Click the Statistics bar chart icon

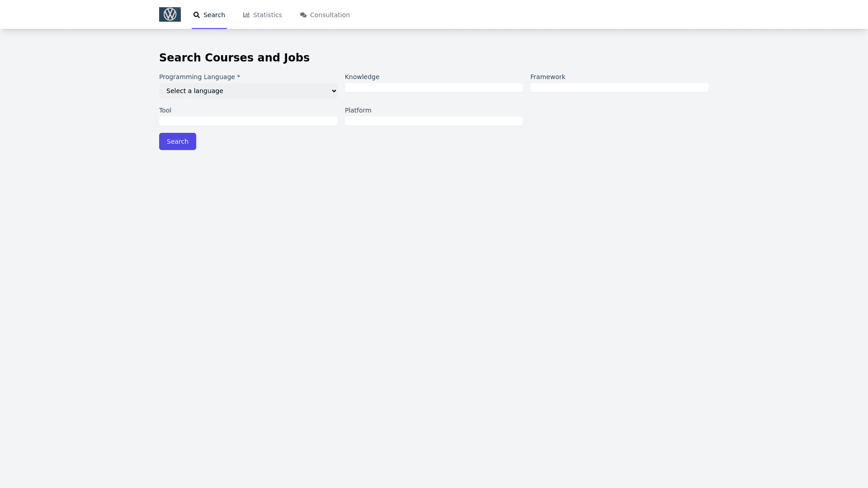246,15
